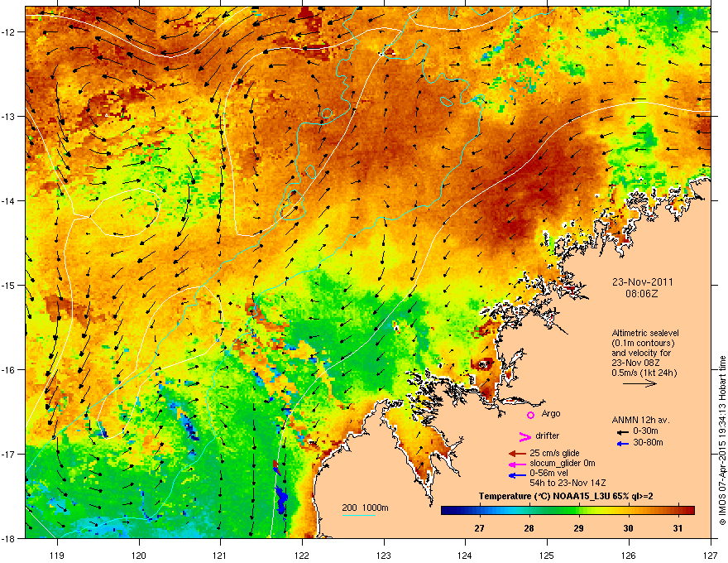Screen dimensions: 728x563
Task: Click the longitude axis label 122
Action: click(302, 555)
